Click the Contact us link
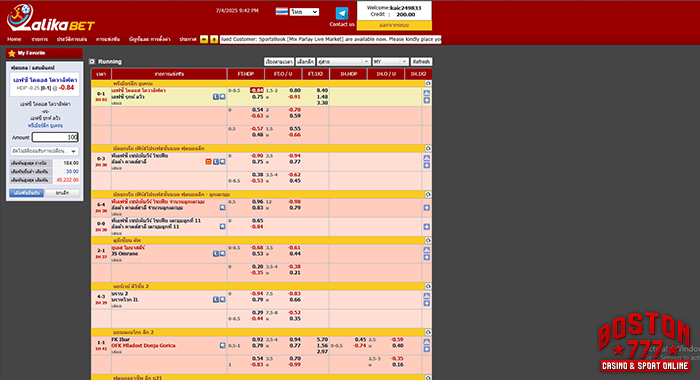The image size is (700, 380). (x=342, y=24)
